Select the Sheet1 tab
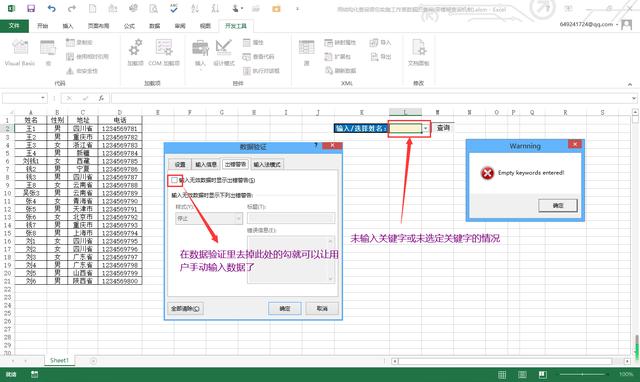Screen dimensions: 640x382 tap(59, 360)
